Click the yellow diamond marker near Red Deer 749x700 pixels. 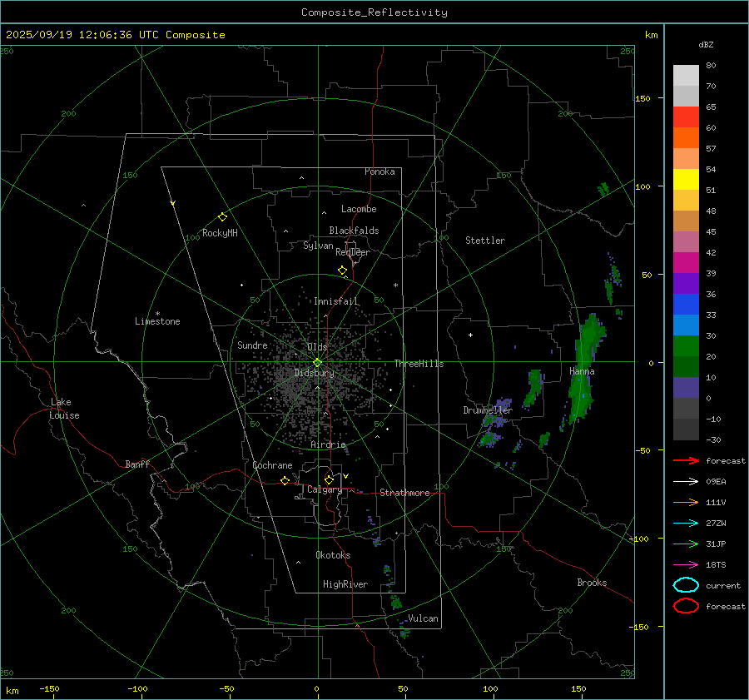(x=342, y=271)
